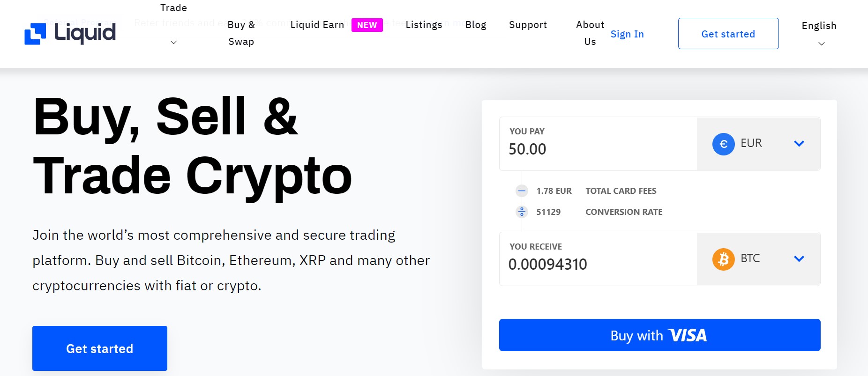Expand the Trade menu chevron

click(x=173, y=42)
